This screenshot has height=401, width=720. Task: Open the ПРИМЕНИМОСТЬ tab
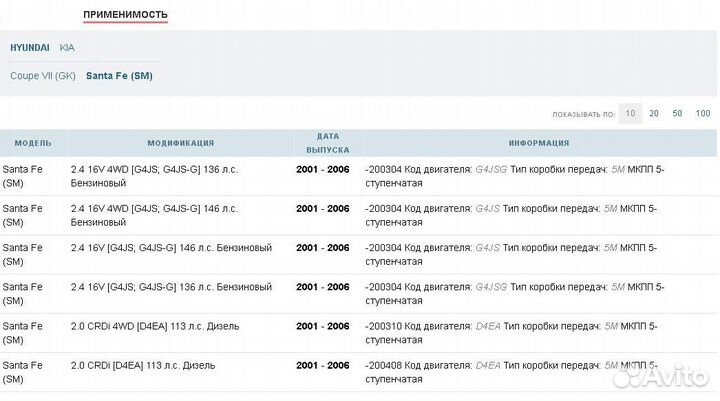pos(125,14)
